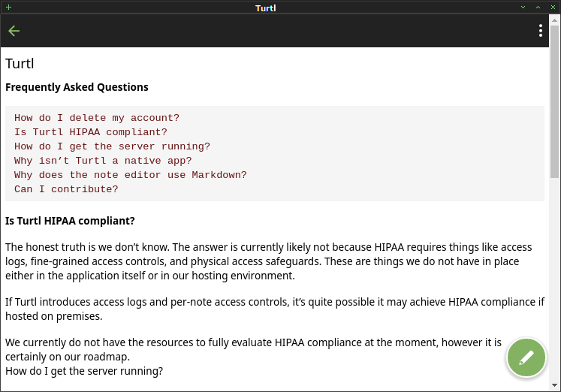Open the three-dot note menu
561x392 pixels.
541,31
